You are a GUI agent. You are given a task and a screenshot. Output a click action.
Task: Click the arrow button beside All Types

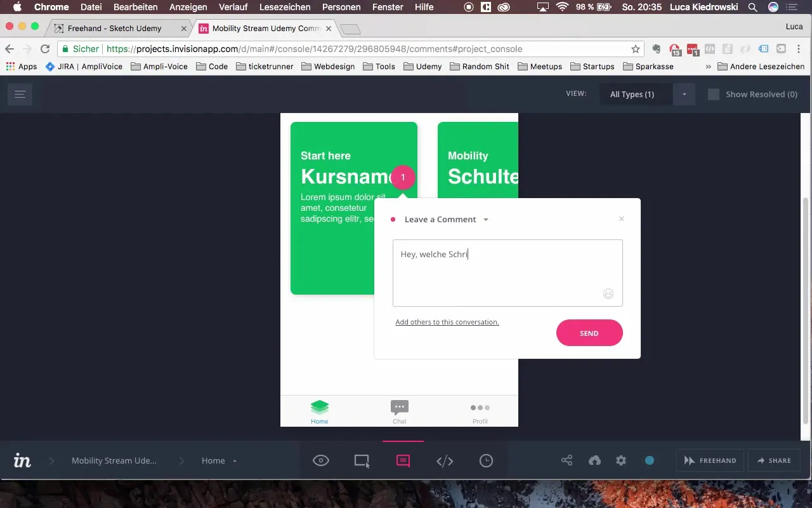point(684,94)
